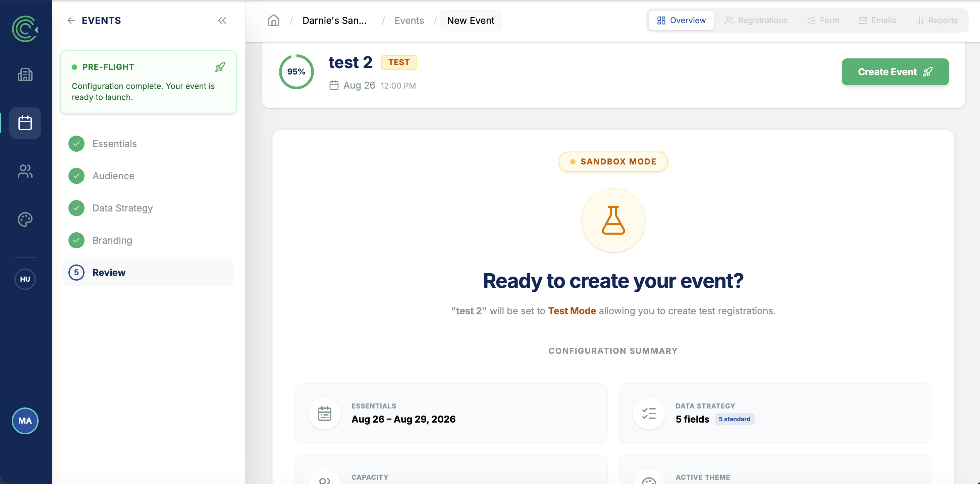Image resolution: width=980 pixels, height=484 pixels.
Task: Click the app logo in the sidebar
Action: (25, 29)
